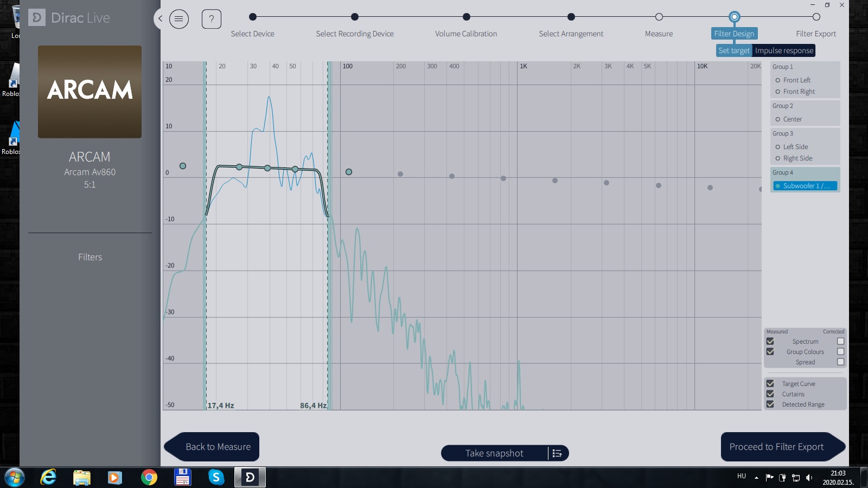
Task: Collapse the sidebar with the left chevron
Action: [160, 18]
